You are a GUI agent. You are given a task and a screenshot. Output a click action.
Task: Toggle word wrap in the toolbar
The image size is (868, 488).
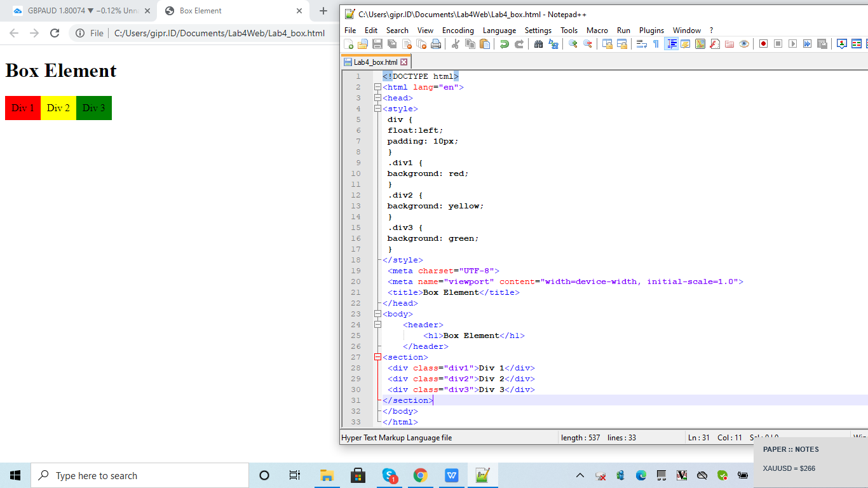pos(641,43)
